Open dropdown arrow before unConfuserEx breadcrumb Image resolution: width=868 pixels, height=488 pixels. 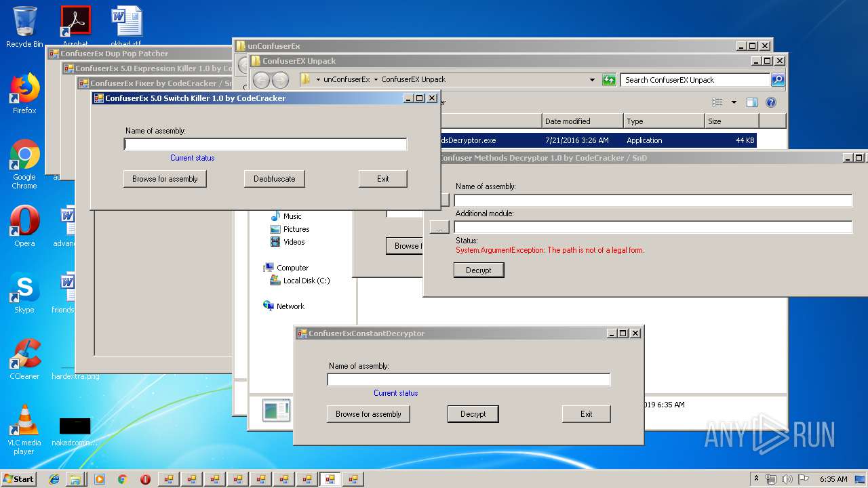pyautogui.click(x=319, y=79)
